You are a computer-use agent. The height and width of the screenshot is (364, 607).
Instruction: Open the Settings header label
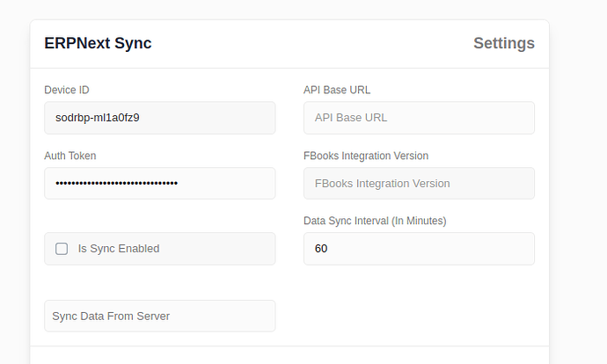coord(503,43)
